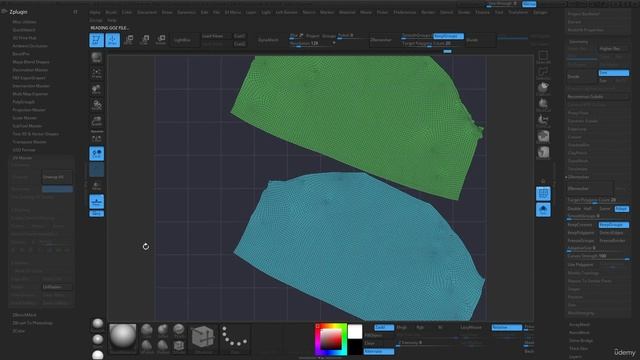Image resolution: width=640 pixels, height=360 pixels.
Task: Click the sixth icon in right shelf
Action: click(x=543, y=136)
